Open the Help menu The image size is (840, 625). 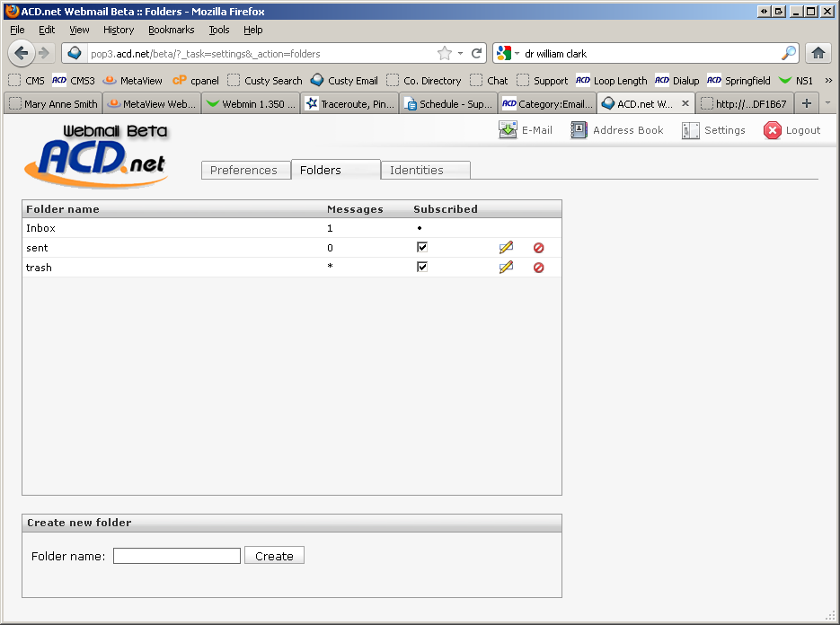[252, 30]
